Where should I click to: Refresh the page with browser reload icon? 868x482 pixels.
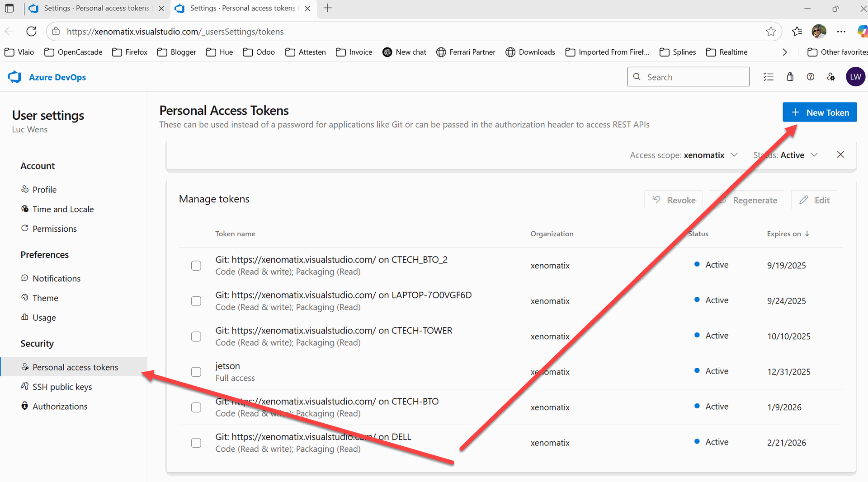point(31,31)
